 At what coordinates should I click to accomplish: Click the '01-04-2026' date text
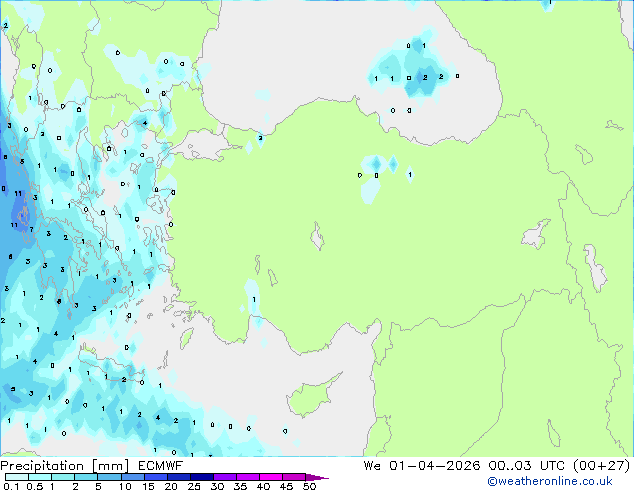[435, 466]
